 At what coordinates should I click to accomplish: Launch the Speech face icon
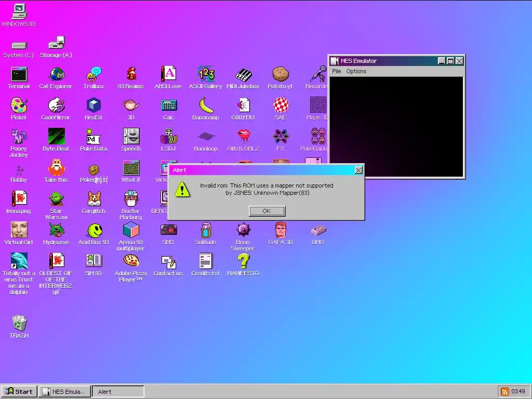tap(131, 137)
